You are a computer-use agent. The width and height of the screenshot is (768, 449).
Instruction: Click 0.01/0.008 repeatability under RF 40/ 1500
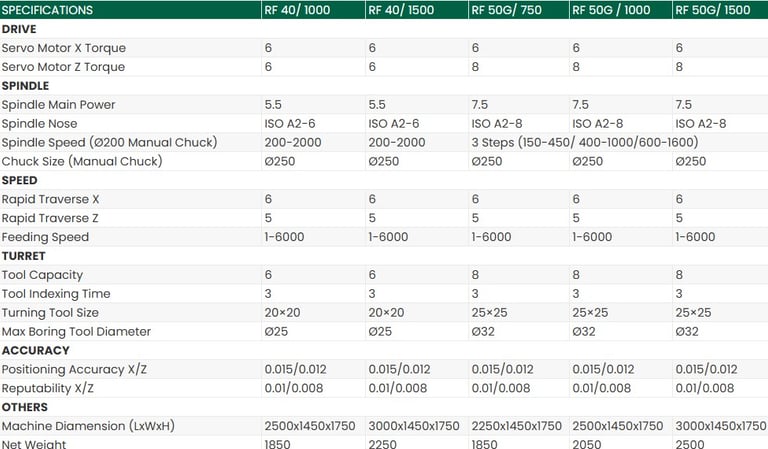[398, 388]
